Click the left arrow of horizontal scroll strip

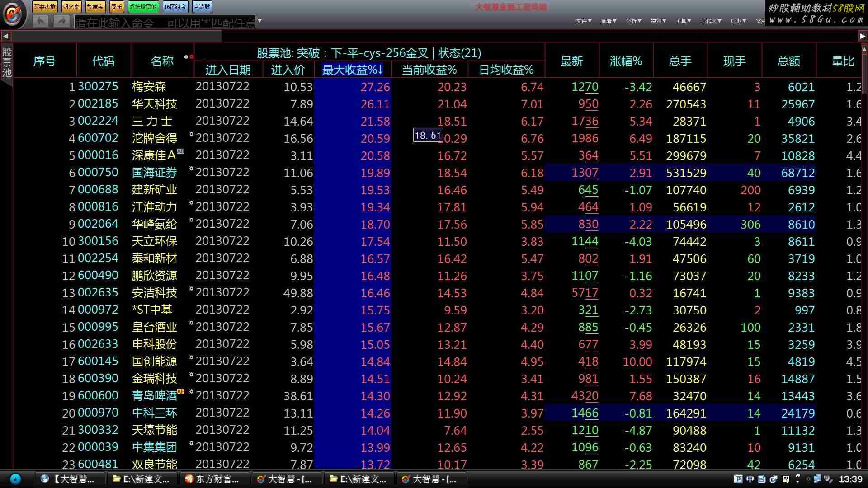point(5,36)
